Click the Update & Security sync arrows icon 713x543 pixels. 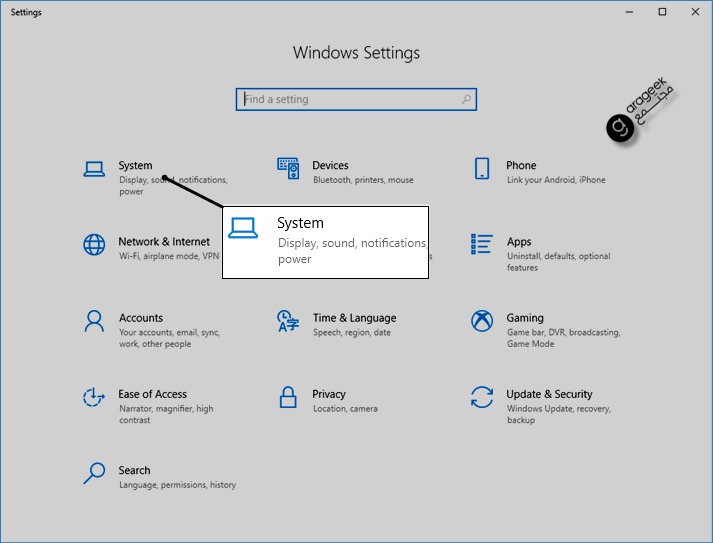482,397
